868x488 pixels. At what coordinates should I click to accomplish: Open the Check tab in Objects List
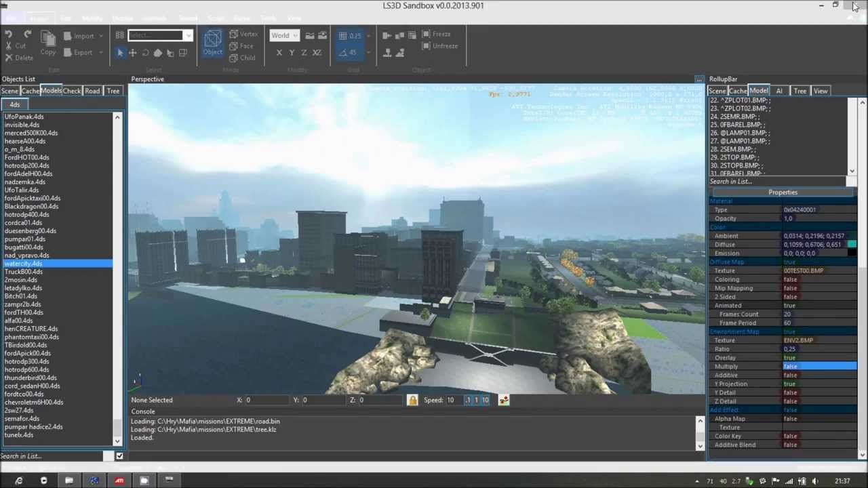pos(72,91)
